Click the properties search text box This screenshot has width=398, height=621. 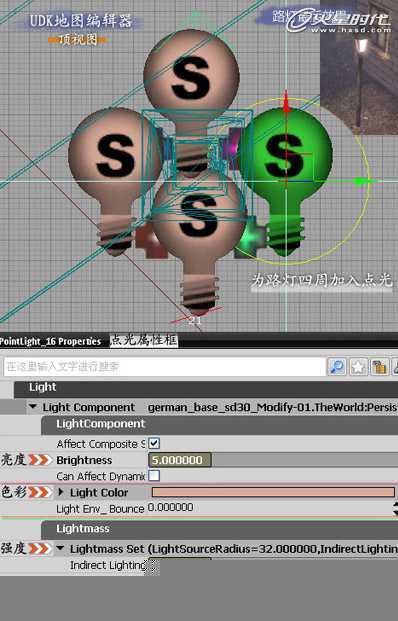164,367
